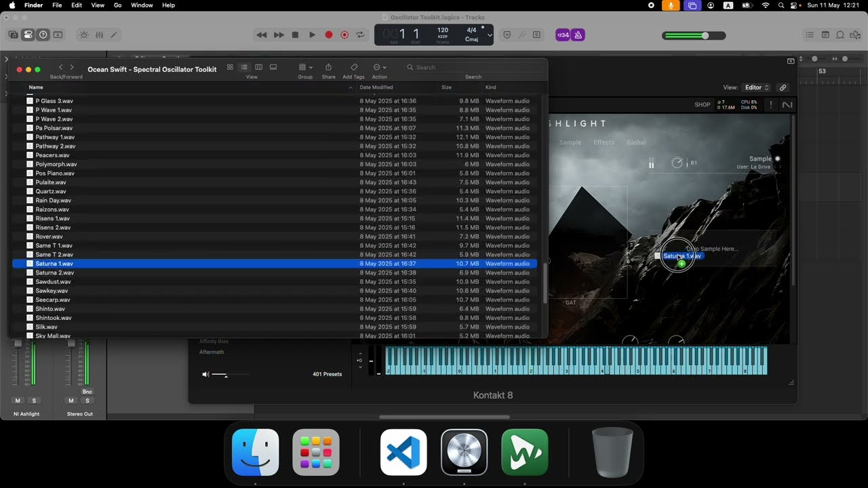Sort Finder list by Date Modified

click(397, 87)
